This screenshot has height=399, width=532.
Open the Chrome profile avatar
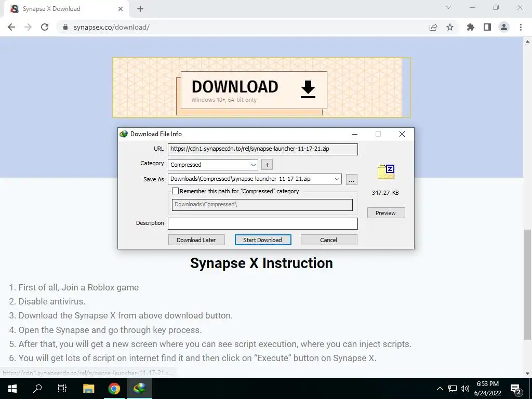point(504,27)
